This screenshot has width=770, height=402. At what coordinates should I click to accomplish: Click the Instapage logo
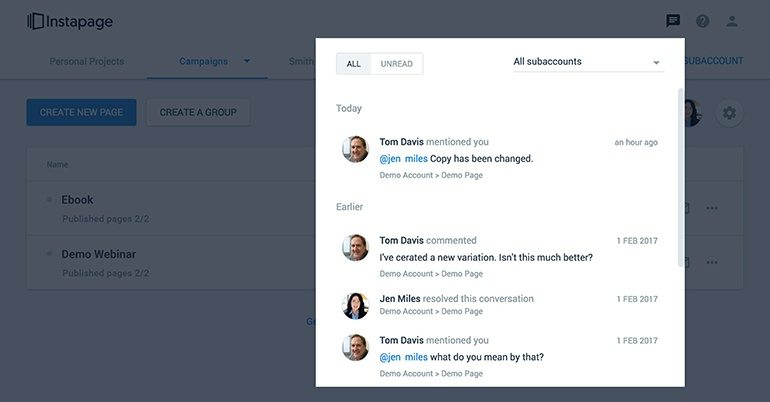70,22
